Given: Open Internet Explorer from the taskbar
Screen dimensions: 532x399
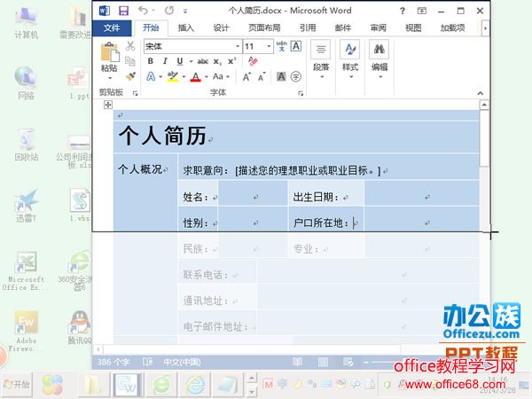Looking at the screenshot, I should (x=194, y=385).
